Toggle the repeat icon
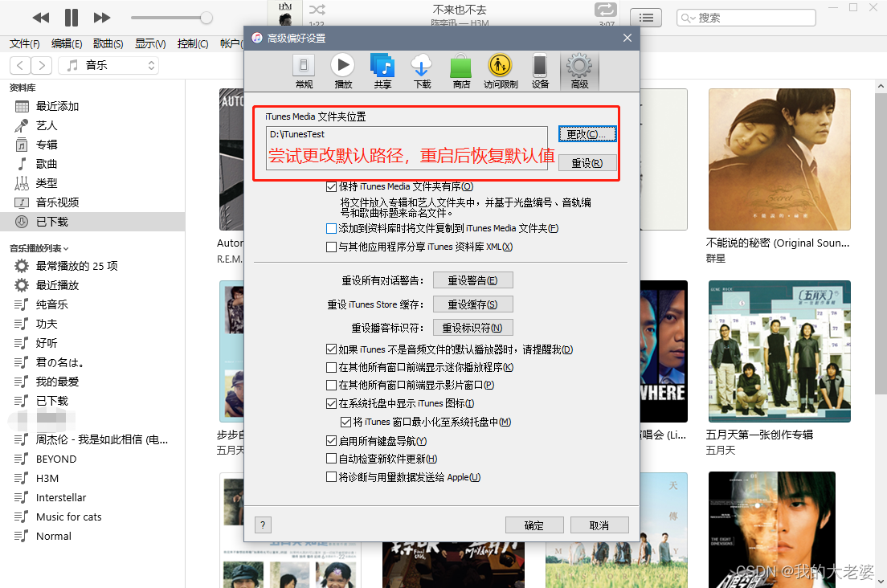Viewport: 887px width, 588px height. click(605, 10)
